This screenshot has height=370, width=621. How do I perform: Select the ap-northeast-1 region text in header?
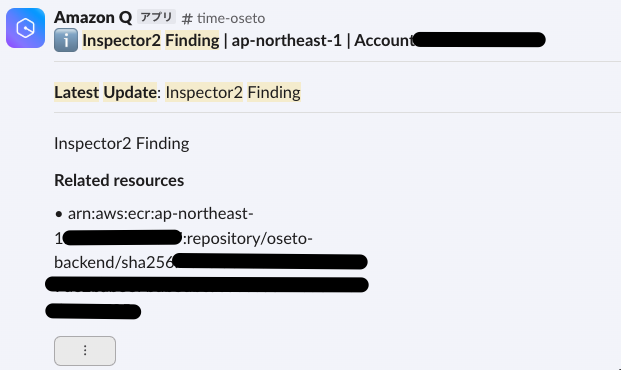click(x=286, y=40)
